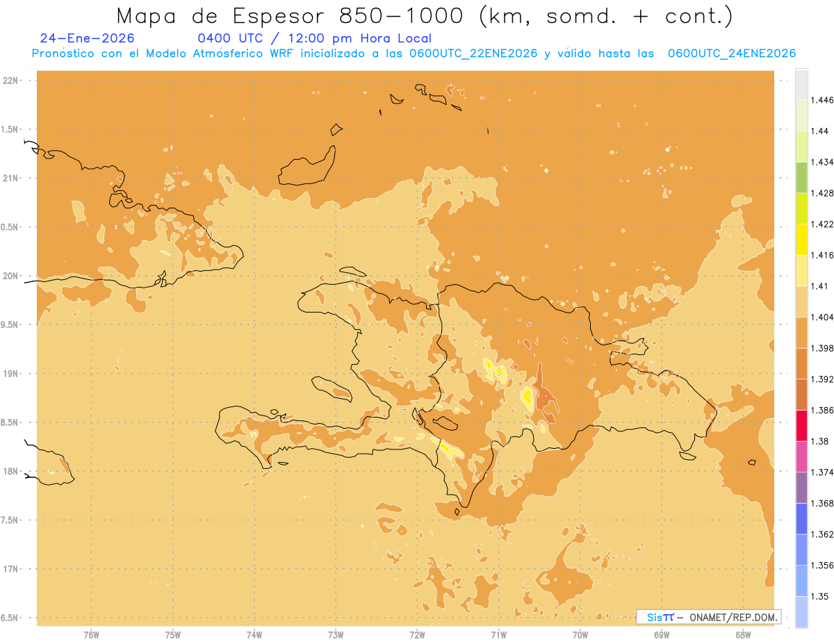This screenshot has width=834, height=644.
Task: Click the legend value "1.368"
Action: (x=822, y=503)
